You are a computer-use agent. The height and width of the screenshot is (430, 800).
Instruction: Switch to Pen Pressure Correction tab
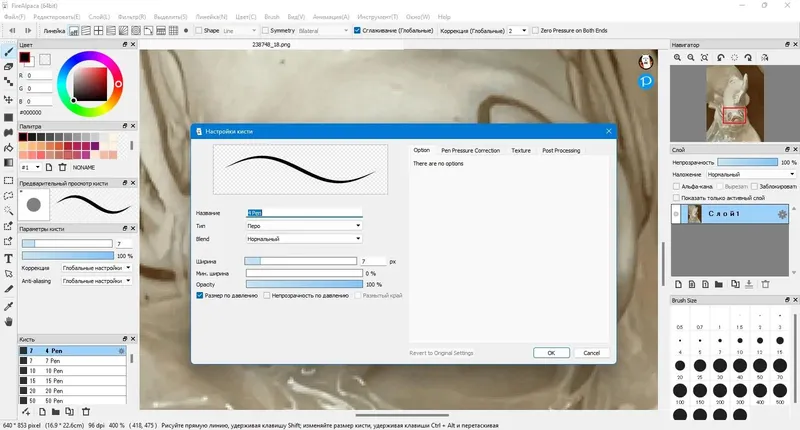point(470,150)
